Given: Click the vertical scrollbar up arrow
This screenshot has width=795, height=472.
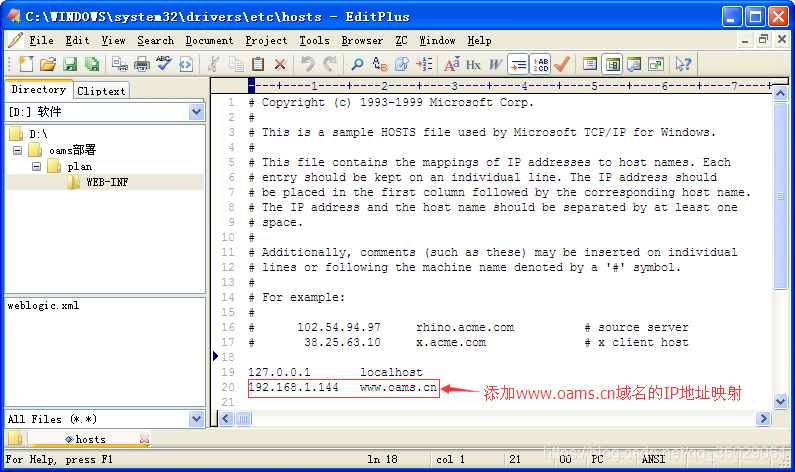Looking at the screenshot, I should click(x=780, y=93).
